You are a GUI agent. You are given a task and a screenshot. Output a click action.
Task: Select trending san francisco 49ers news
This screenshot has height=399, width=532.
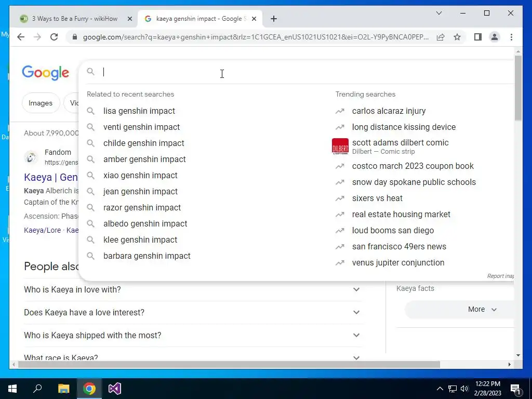click(399, 247)
